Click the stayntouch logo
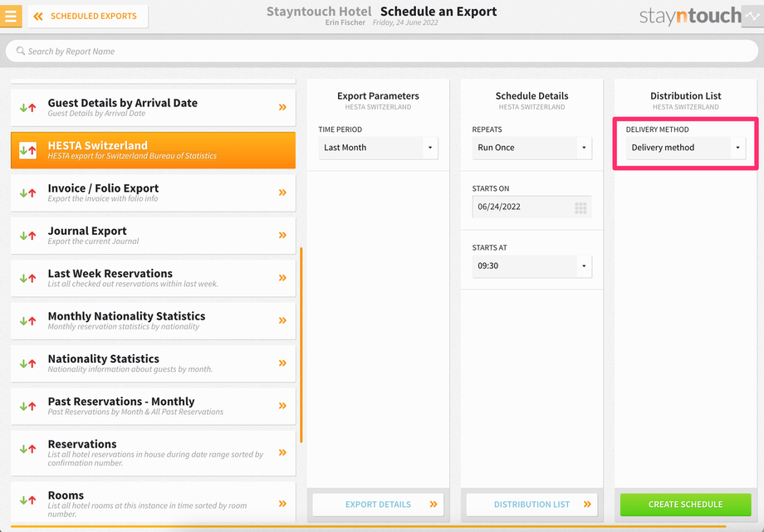This screenshot has height=532, width=764. click(690, 16)
